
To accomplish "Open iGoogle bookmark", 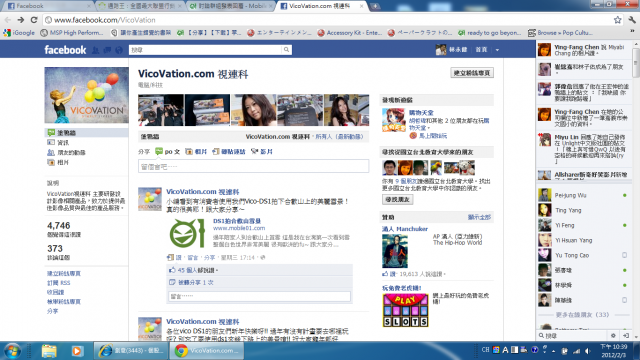I will coord(19,33).
